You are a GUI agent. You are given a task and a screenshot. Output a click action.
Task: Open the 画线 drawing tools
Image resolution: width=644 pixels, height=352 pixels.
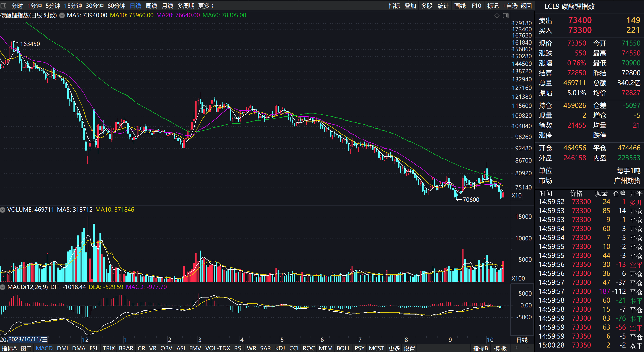pyautogui.click(x=460, y=6)
